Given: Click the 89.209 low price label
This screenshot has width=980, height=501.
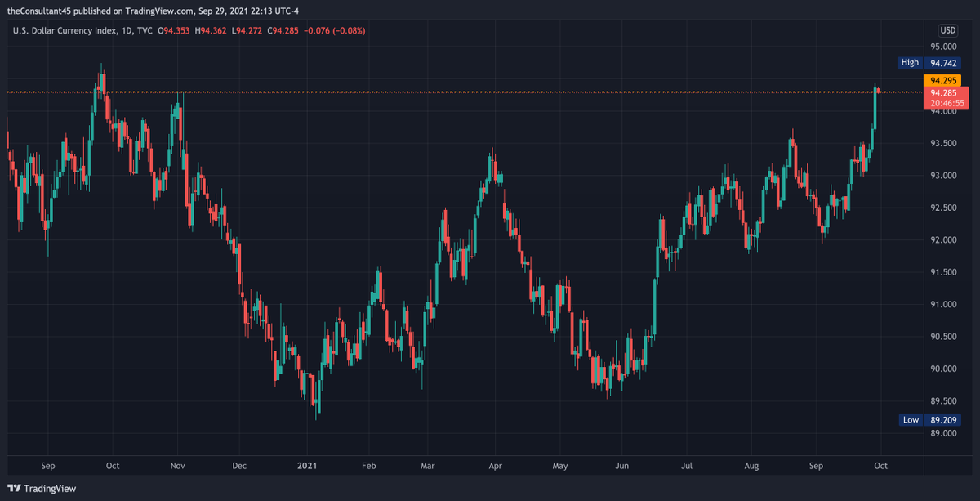Looking at the screenshot, I should coord(943,420).
